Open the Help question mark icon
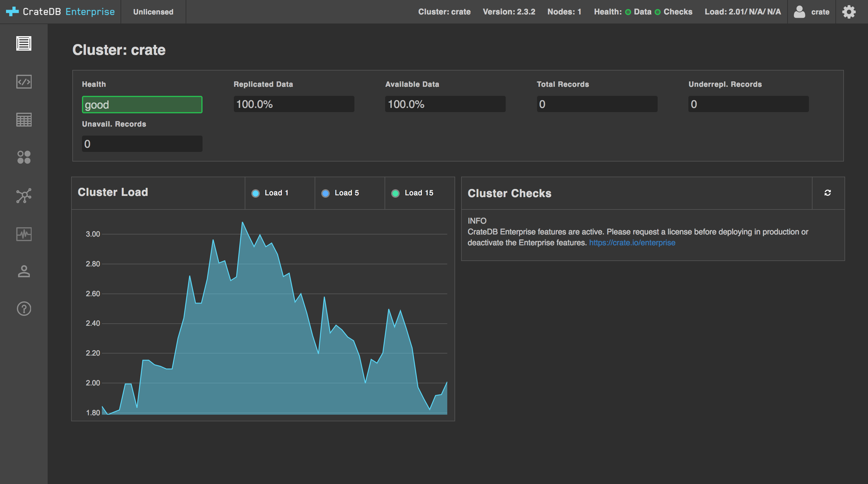 24,309
